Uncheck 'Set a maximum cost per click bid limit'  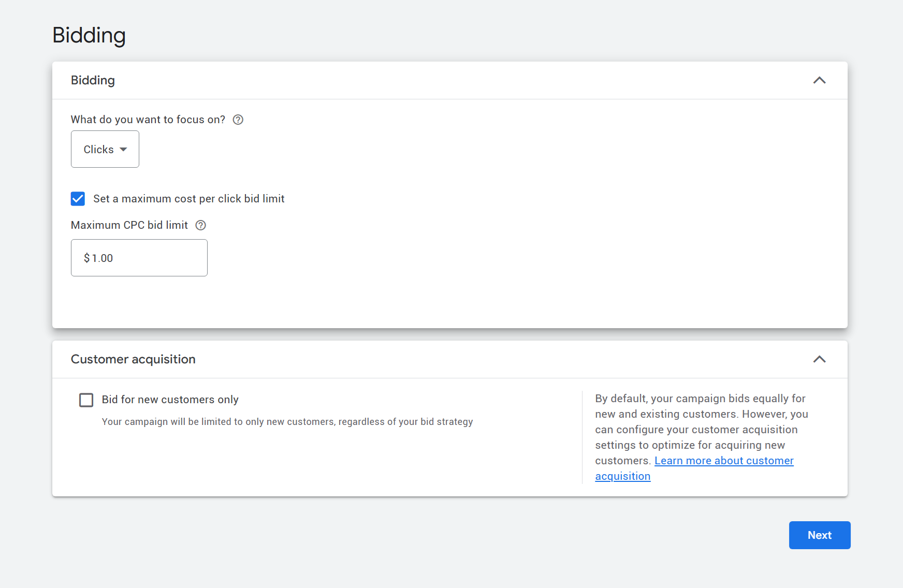78,199
